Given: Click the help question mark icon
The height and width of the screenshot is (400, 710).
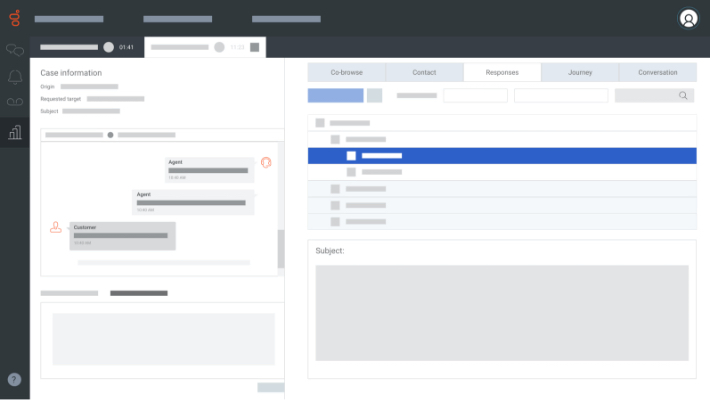Looking at the screenshot, I should tap(14, 379).
